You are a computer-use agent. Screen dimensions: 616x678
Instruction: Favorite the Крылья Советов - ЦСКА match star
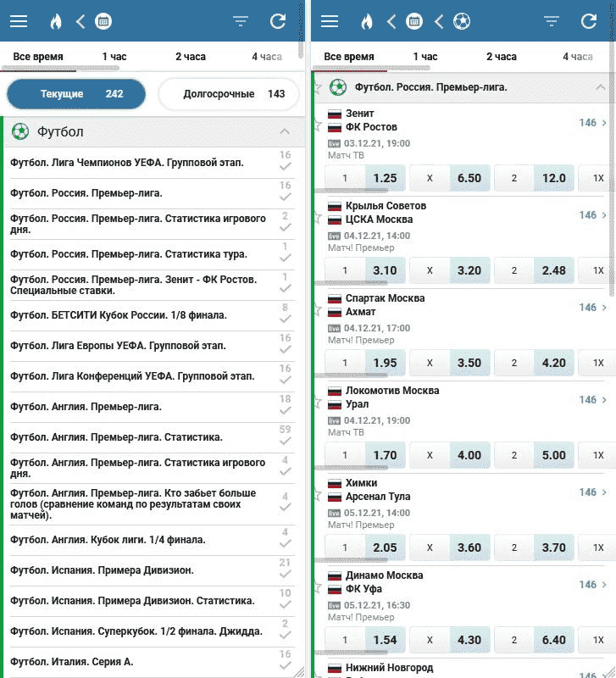318,218
